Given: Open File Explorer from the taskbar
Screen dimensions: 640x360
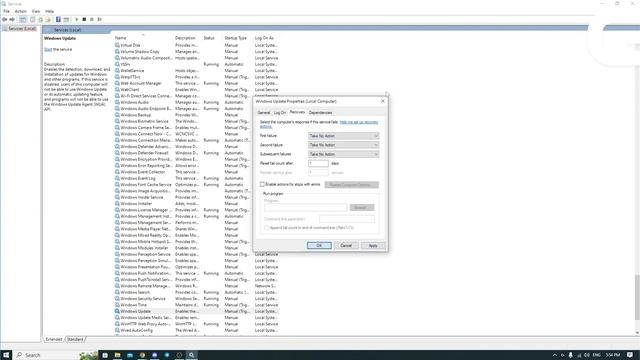Looking at the screenshot, I should coord(118,355).
